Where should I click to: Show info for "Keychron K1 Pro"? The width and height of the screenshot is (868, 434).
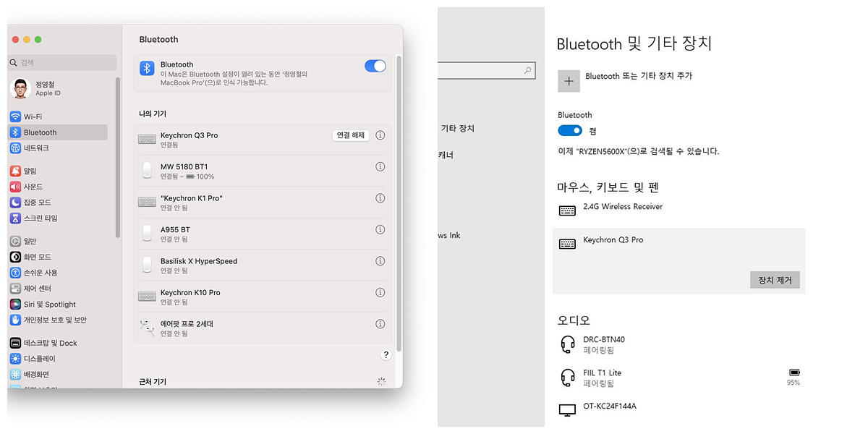pos(380,198)
